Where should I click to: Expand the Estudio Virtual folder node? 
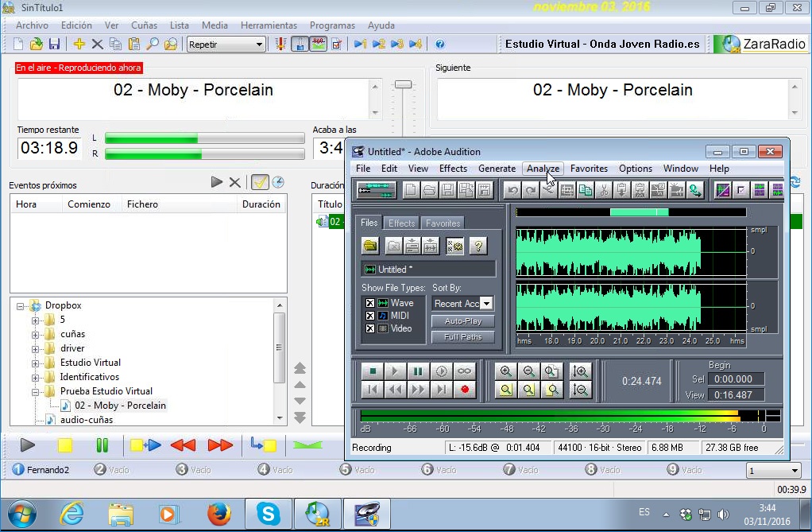[35, 363]
